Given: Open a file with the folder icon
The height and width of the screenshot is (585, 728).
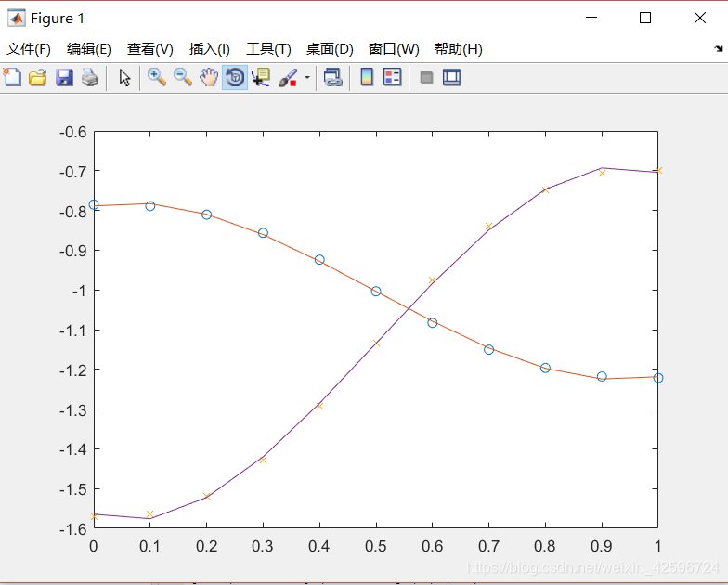Looking at the screenshot, I should click(x=37, y=77).
